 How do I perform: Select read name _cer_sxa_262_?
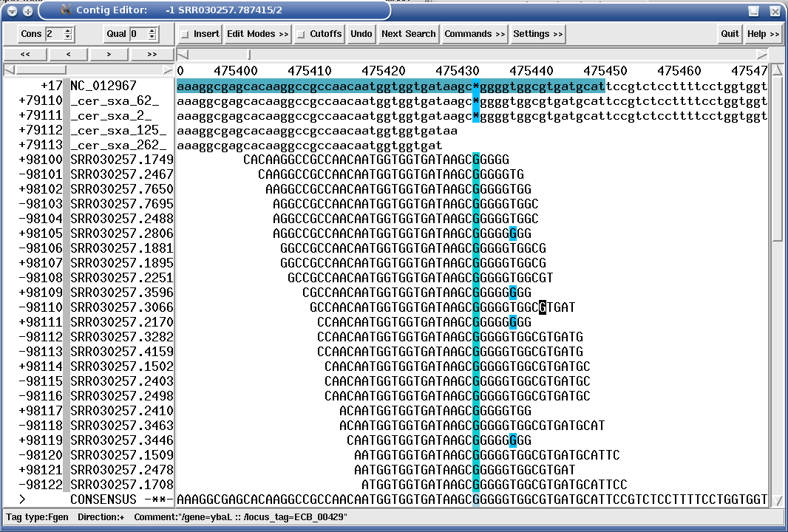[118, 145]
